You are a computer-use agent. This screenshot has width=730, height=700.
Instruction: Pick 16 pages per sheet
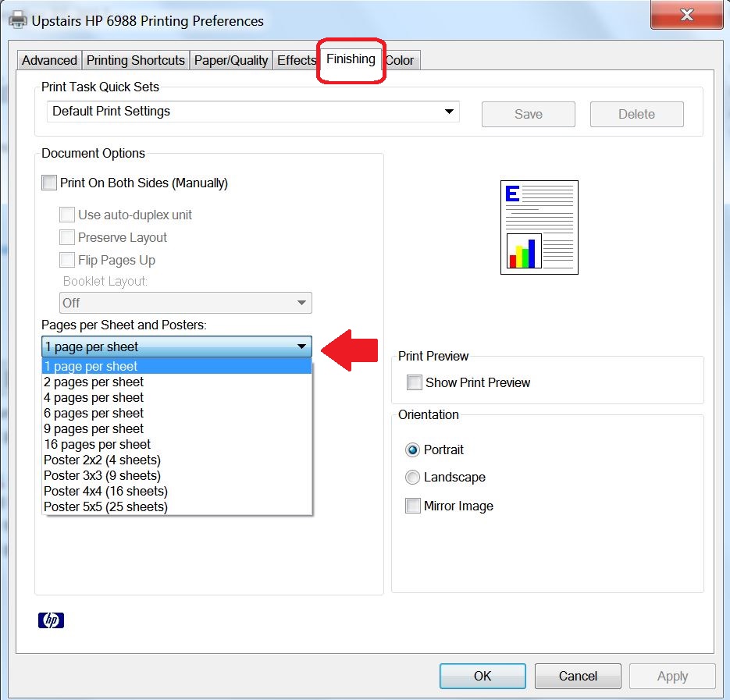click(177, 445)
